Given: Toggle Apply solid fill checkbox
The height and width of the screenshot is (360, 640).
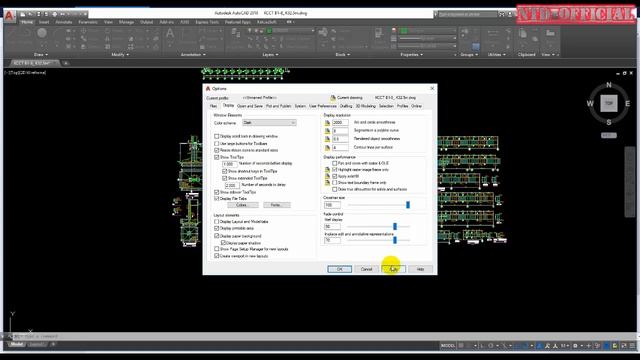Looking at the screenshot, I should tap(335, 176).
